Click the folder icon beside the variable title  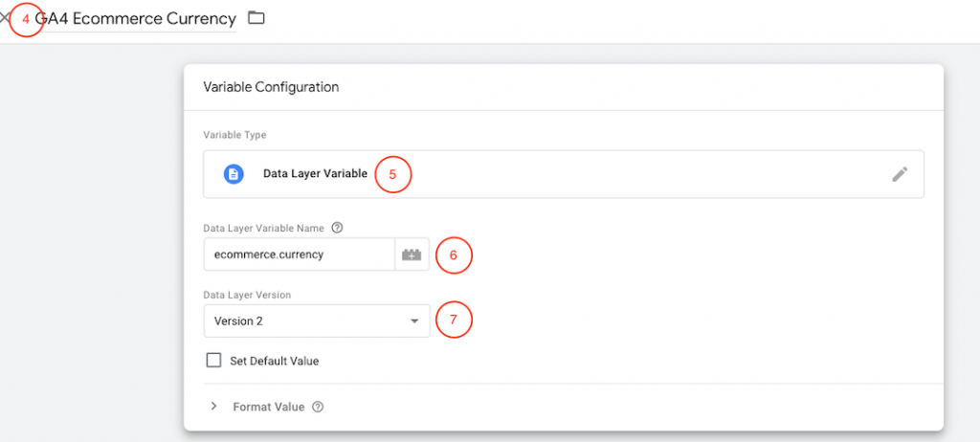tap(256, 18)
